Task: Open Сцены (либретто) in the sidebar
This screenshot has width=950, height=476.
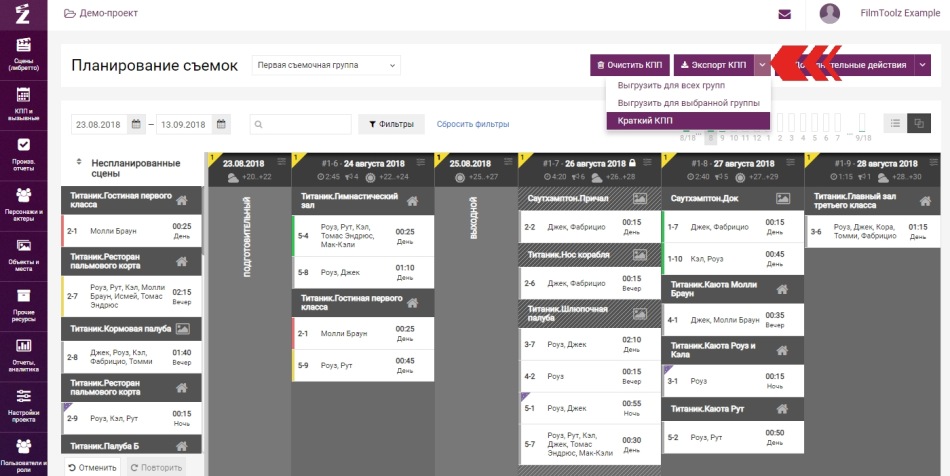Action: pos(23,56)
